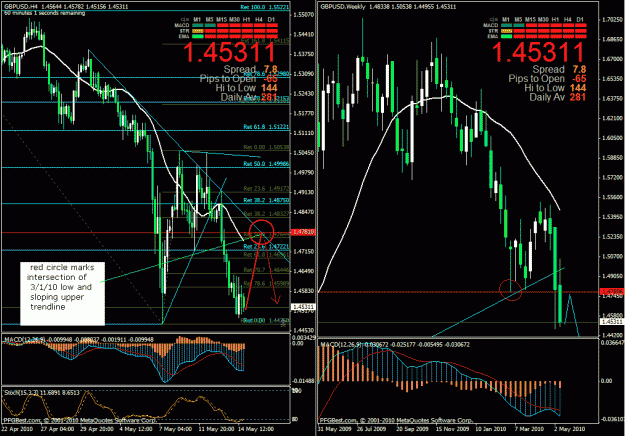Click the Stoch(15,3,3) indicator label
Image resolution: width=625 pixels, height=436 pixels.
point(21,393)
